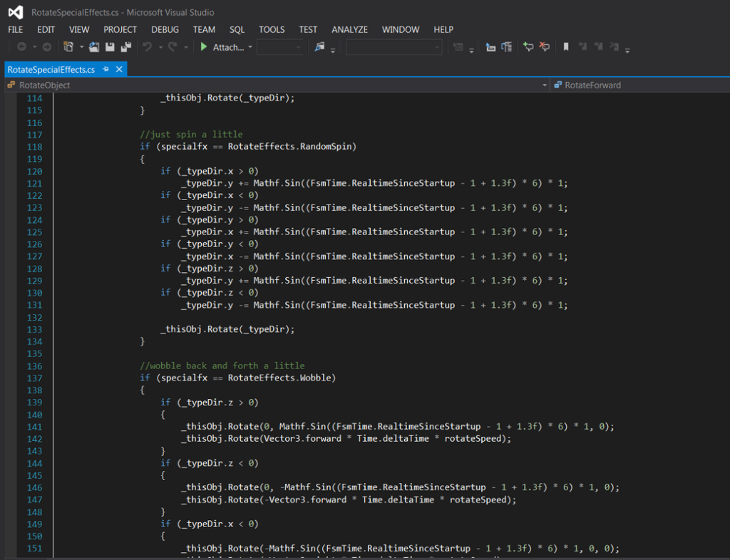Start debugging with the green play icon
This screenshot has height=560, width=730.
click(x=203, y=47)
